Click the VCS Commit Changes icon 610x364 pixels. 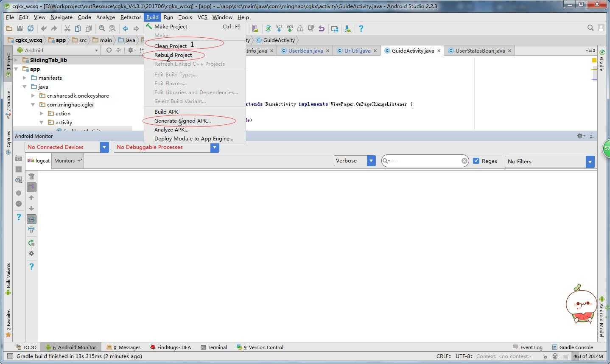tap(289, 28)
